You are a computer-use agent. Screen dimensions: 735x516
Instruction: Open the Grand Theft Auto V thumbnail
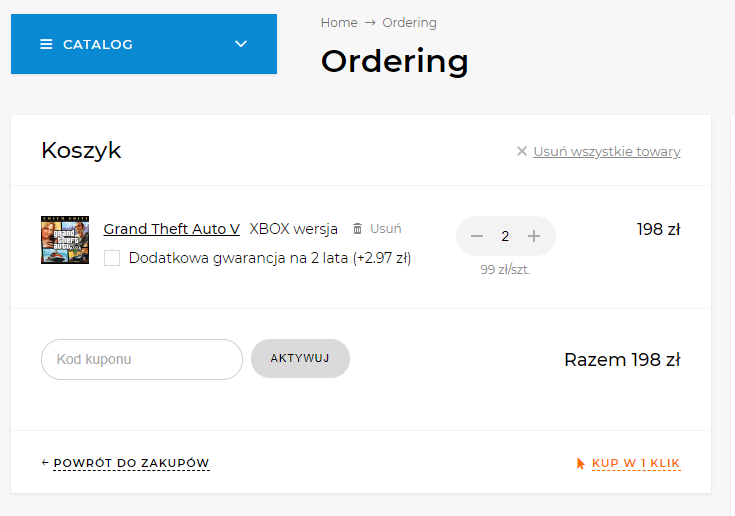(65, 240)
